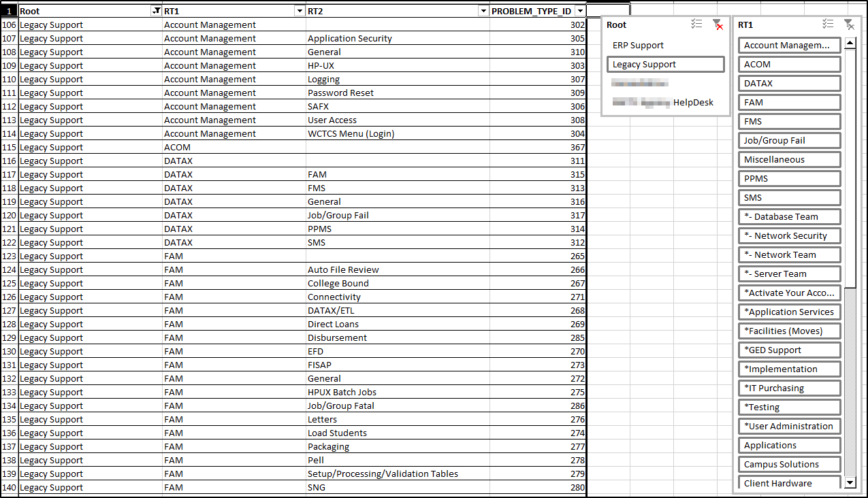Enable Multi-Select mode on the Root slicer

tap(696, 24)
